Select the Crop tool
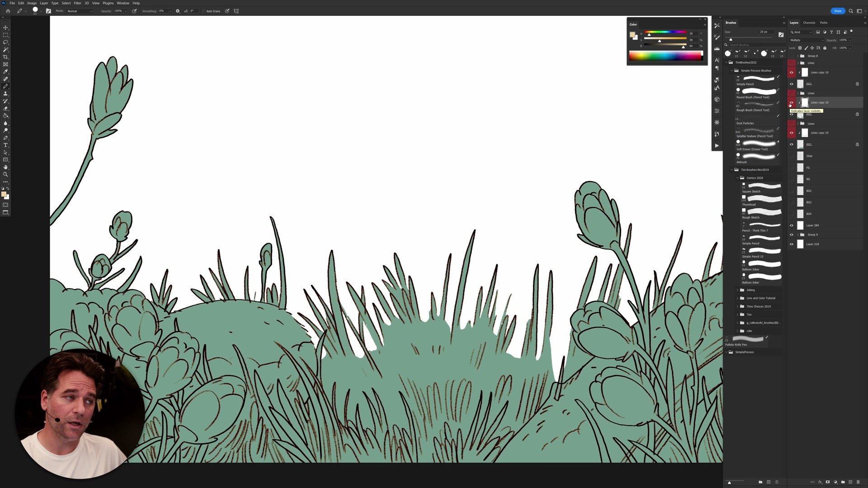Screen dimensions: 868x488 pyautogui.click(x=5, y=57)
